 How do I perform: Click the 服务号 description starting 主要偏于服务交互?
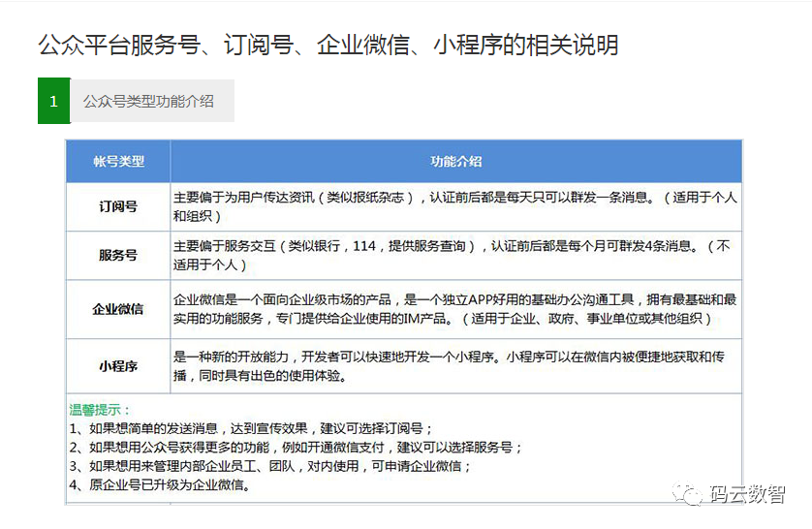click(452, 255)
